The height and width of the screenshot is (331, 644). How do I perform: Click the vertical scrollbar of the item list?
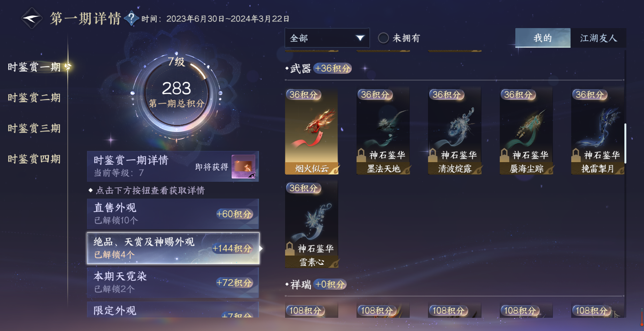pos(625,144)
